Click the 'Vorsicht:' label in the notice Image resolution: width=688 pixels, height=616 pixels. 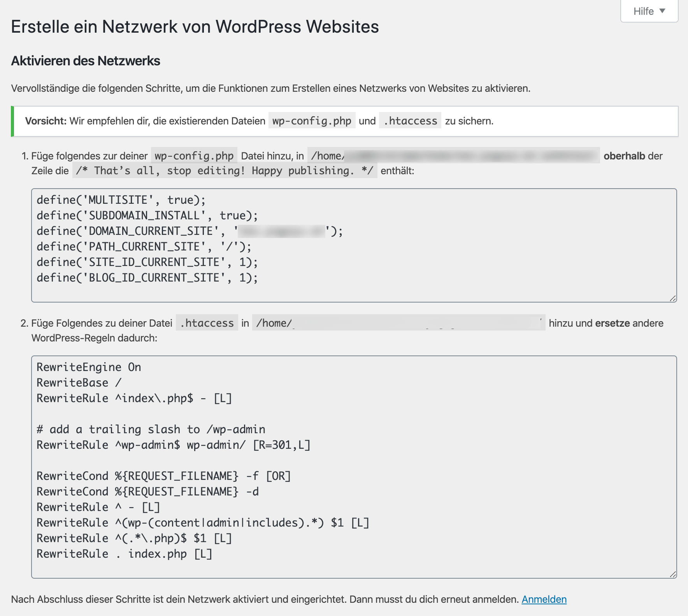[46, 121]
